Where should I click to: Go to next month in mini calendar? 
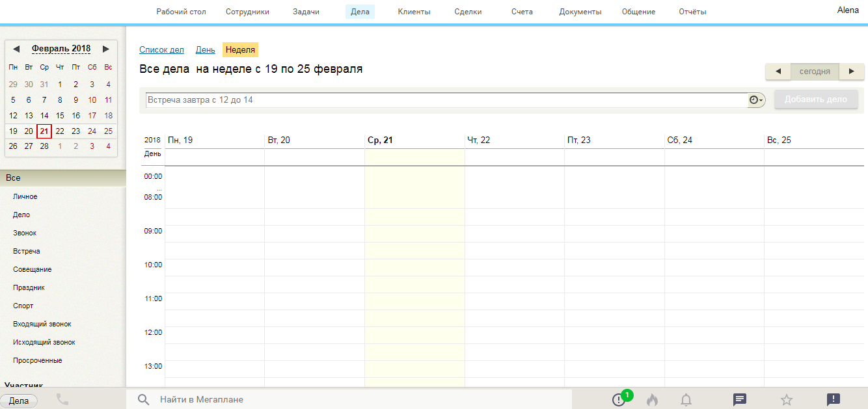pos(106,49)
